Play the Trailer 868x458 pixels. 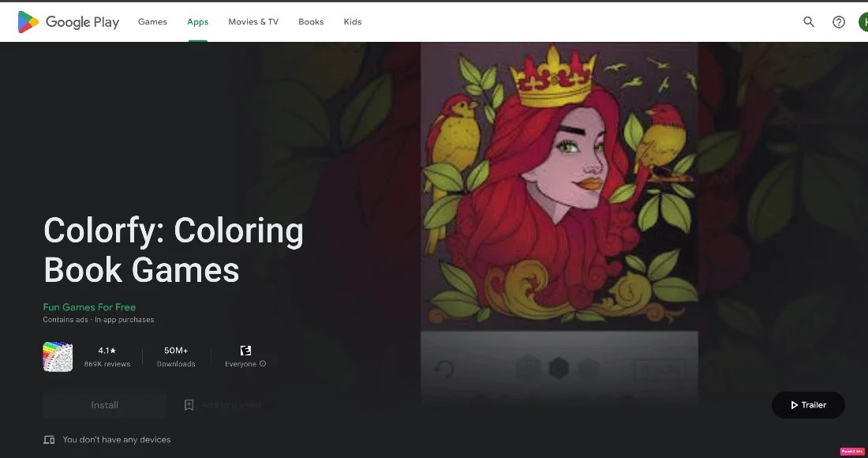(x=808, y=405)
